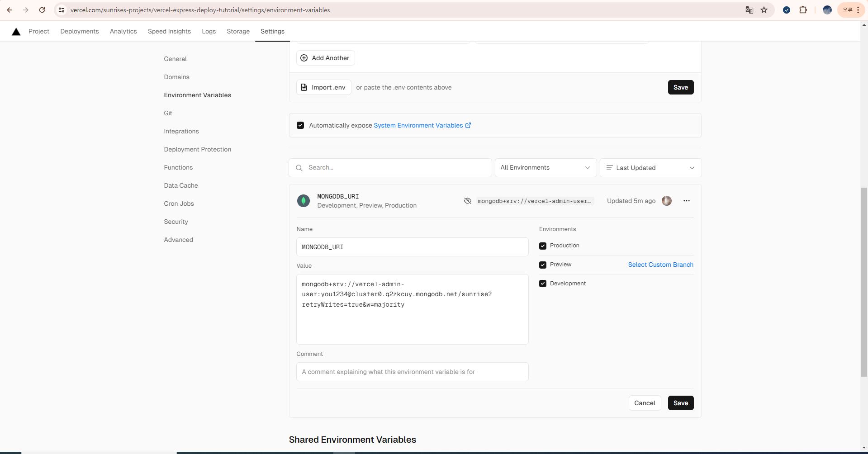The width and height of the screenshot is (868, 454).
Task: Click the Name field containing MONGODB_URI
Action: [412, 247]
